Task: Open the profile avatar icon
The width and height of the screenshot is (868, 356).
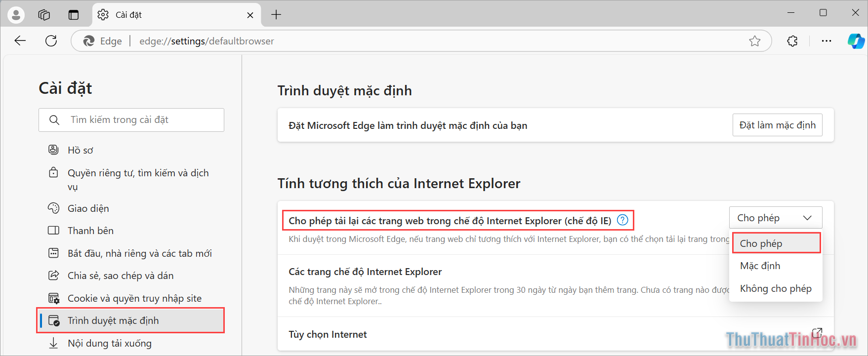Action: (16, 15)
